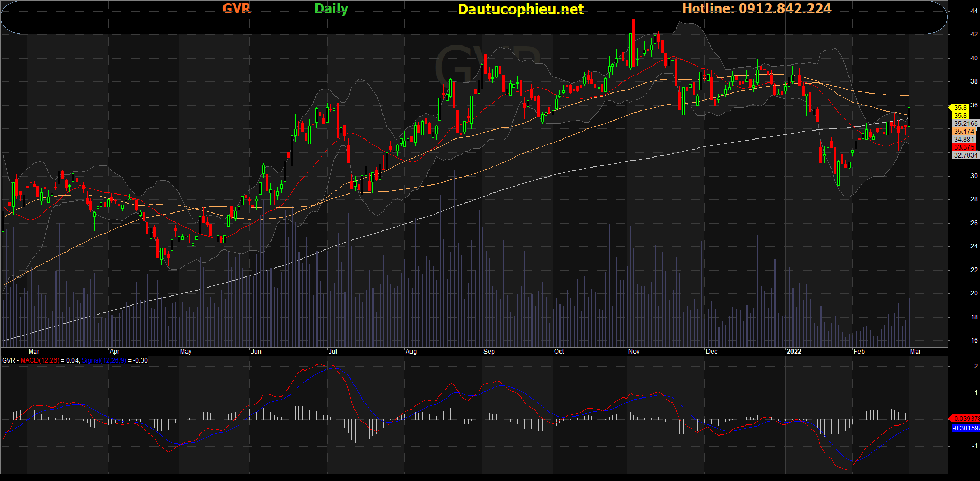
Task: Click the red 0.039378 MACD value tag
Action: [965, 419]
